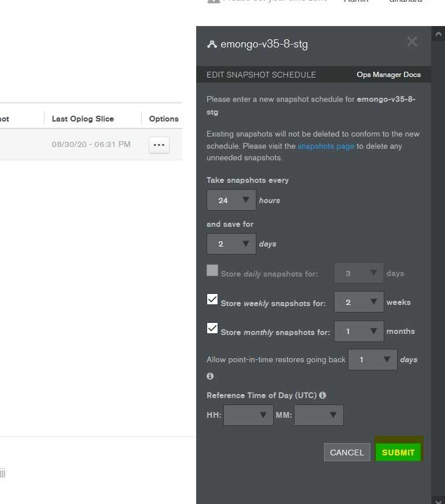
Task: Uncheck the Store weekly snapshots checkbox
Action: [x=212, y=299]
